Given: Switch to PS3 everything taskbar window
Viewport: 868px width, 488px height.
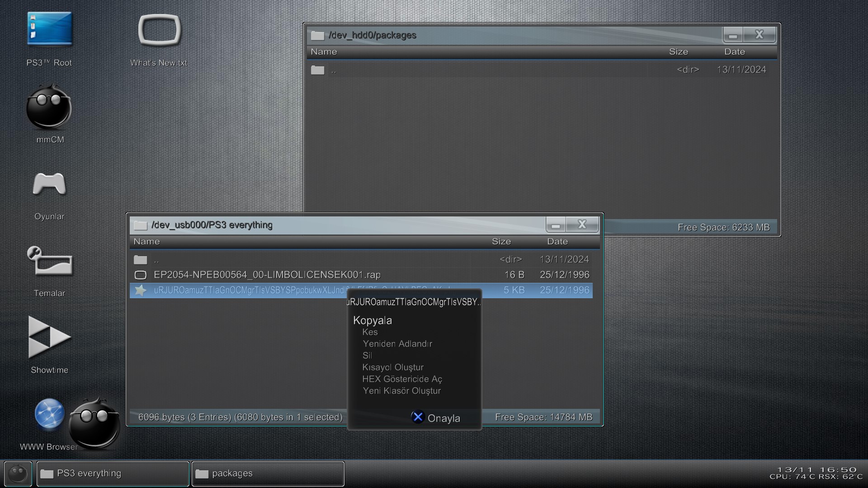Looking at the screenshot, I should [x=113, y=474].
